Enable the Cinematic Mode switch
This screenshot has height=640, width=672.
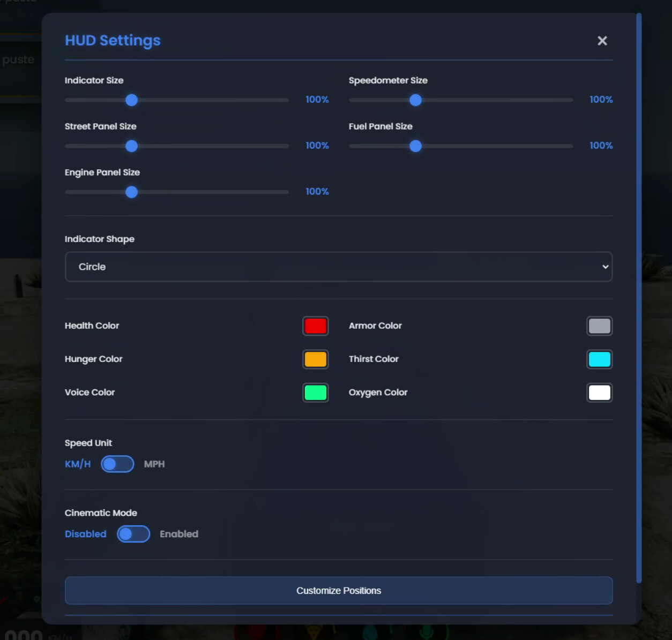click(133, 534)
